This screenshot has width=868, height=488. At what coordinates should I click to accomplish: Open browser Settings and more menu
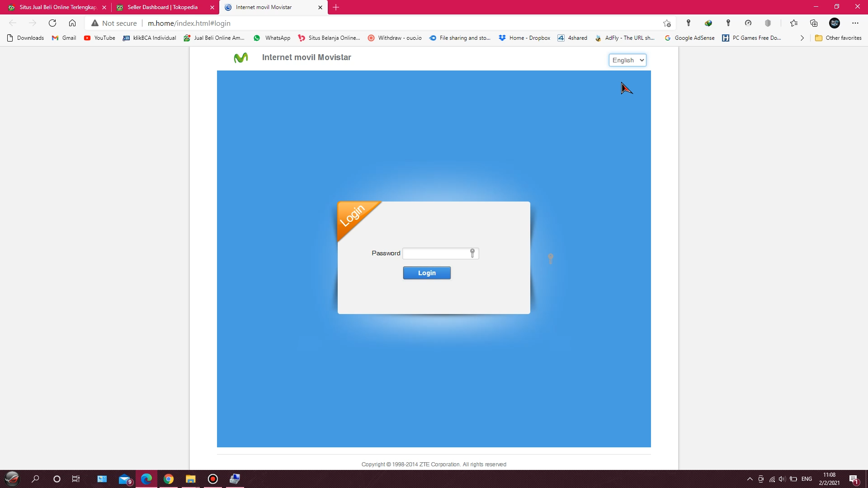[855, 23]
